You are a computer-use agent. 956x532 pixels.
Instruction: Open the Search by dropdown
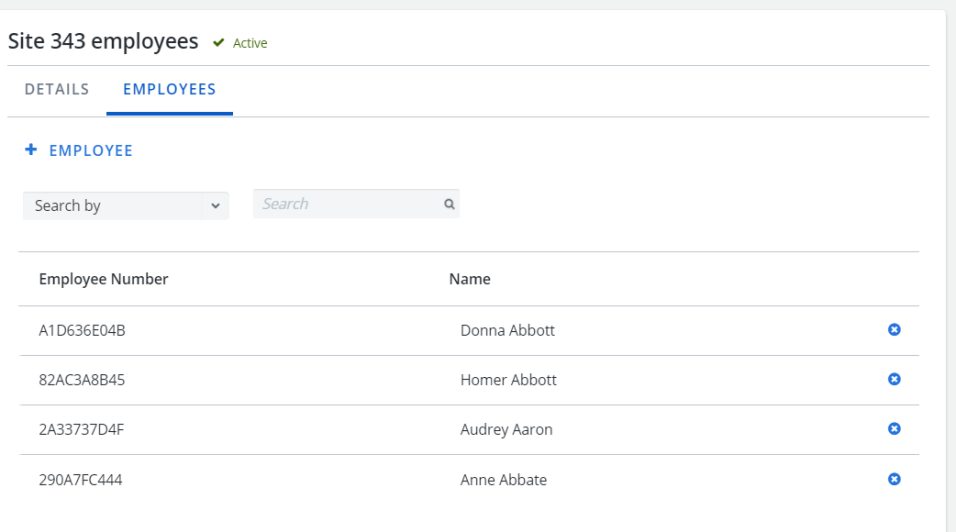tap(126, 206)
